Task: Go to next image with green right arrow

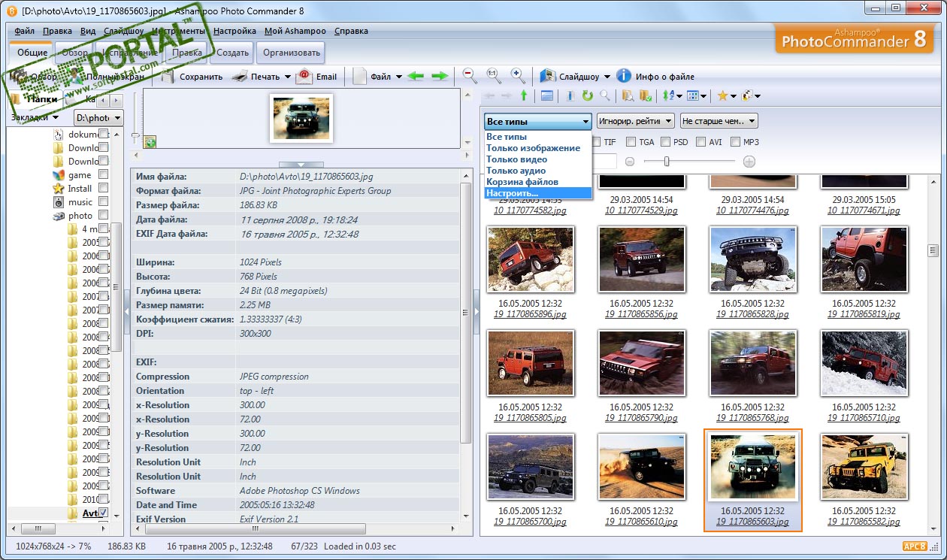Action: pos(440,76)
